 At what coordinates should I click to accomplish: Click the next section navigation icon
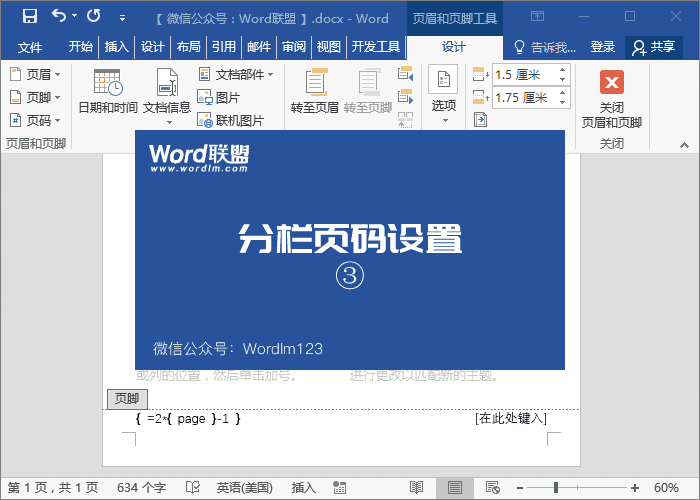coord(405,97)
